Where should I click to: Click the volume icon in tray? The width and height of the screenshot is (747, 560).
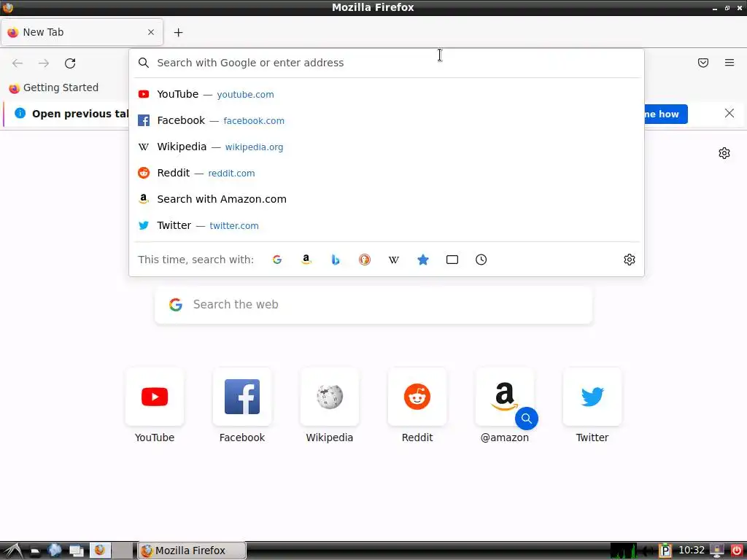point(648,551)
